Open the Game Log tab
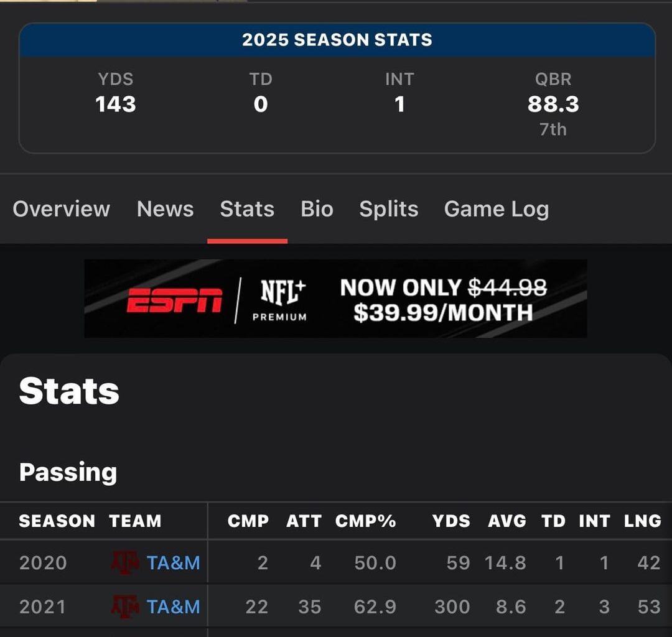This screenshot has height=637, width=672. tap(496, 209)
